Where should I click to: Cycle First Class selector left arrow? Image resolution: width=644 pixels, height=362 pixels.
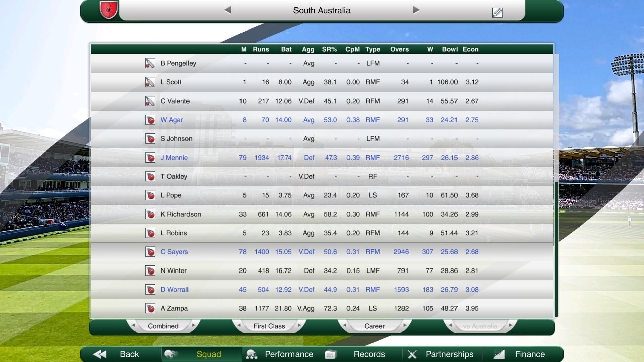239,325
